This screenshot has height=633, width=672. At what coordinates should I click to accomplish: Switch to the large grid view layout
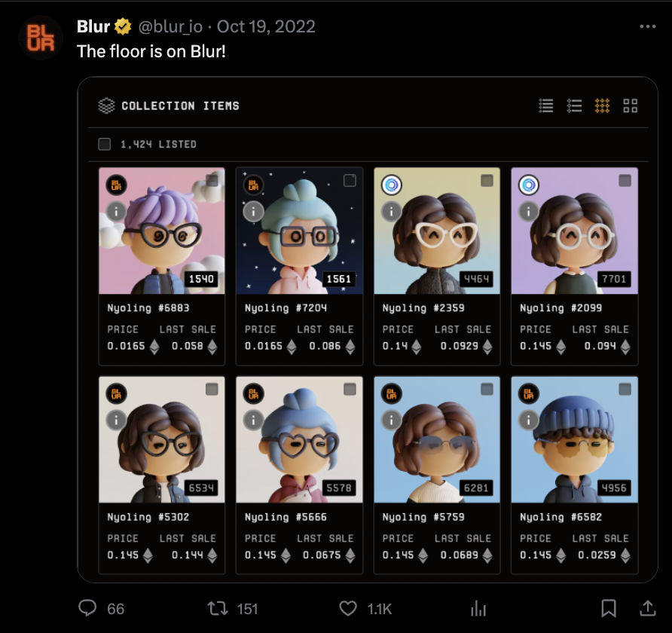click(x=631, y=105)
